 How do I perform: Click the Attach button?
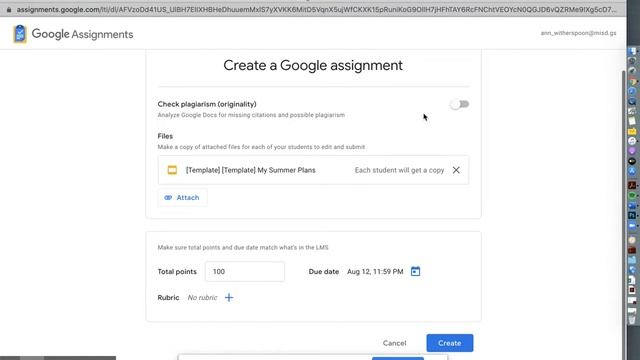pos(182,198)
